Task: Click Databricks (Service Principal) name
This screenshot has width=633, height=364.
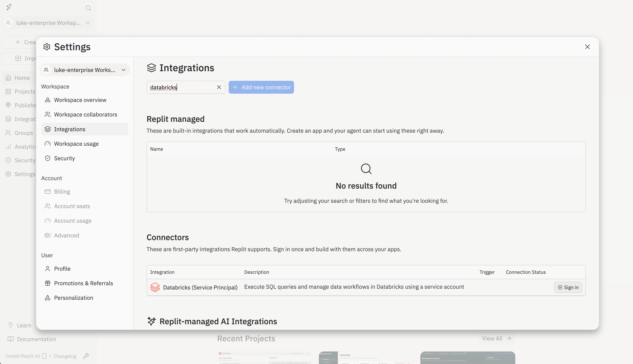Action: (200, 287)
